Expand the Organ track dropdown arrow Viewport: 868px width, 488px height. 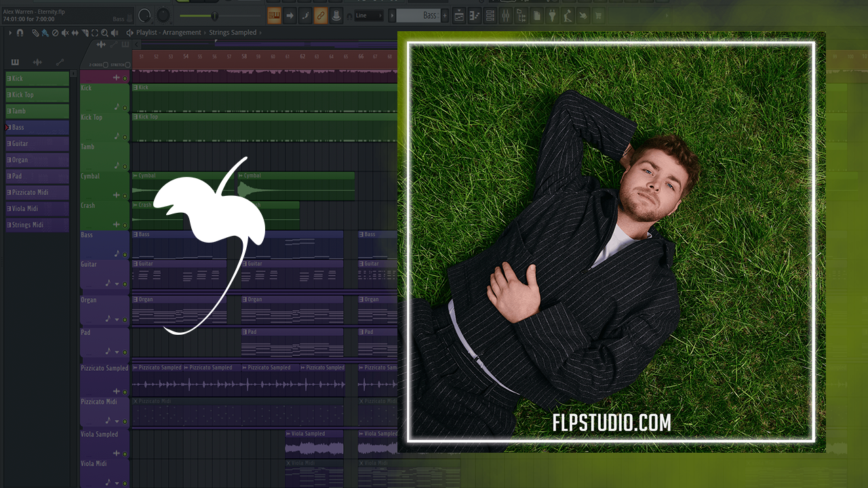pos(117,319)
